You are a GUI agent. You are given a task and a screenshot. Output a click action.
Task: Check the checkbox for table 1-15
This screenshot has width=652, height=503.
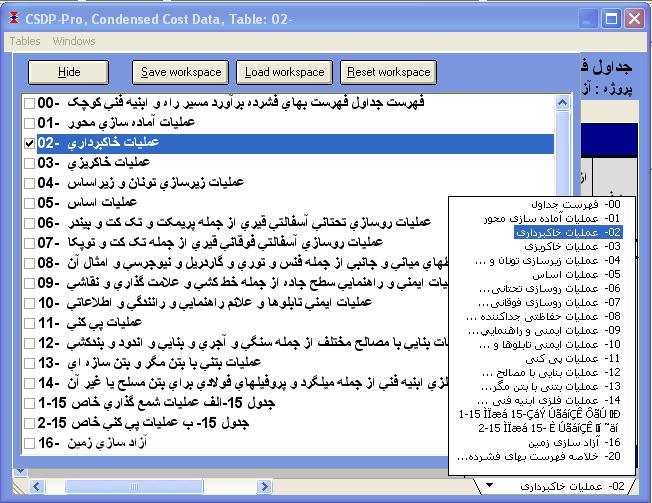[30, 403]
